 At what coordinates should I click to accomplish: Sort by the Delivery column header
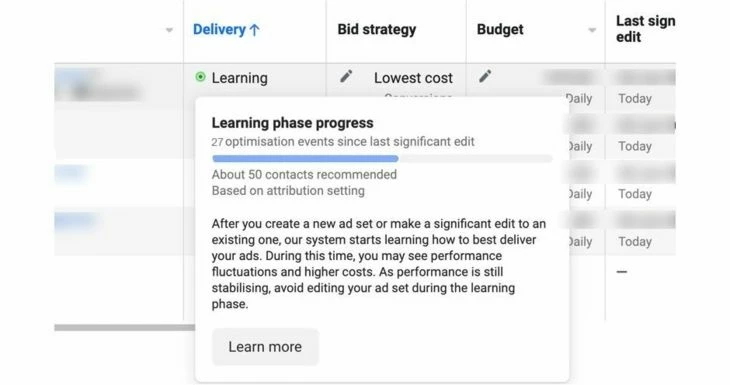(219, 29)
